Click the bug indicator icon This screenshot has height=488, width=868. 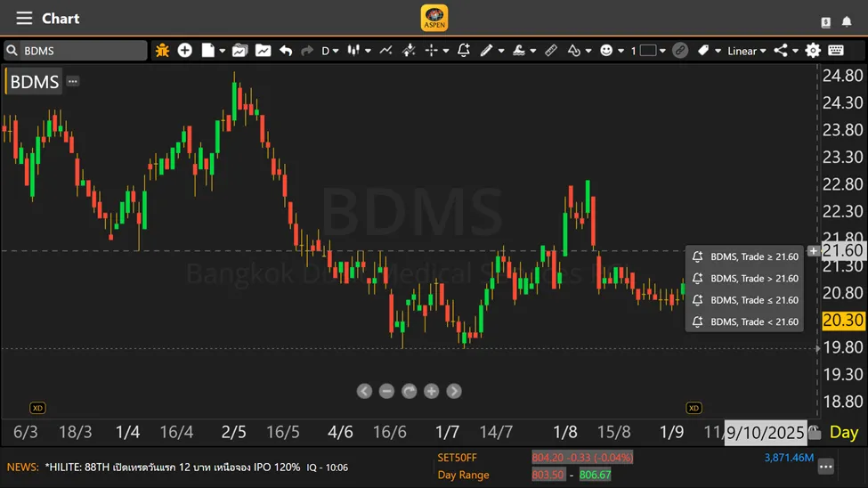(162, 51)
